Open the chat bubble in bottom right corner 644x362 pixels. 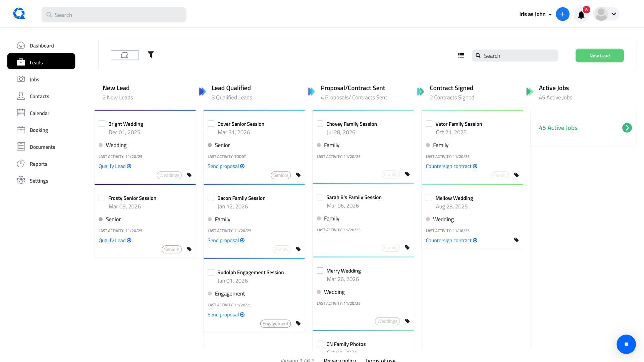pos(626,344)
